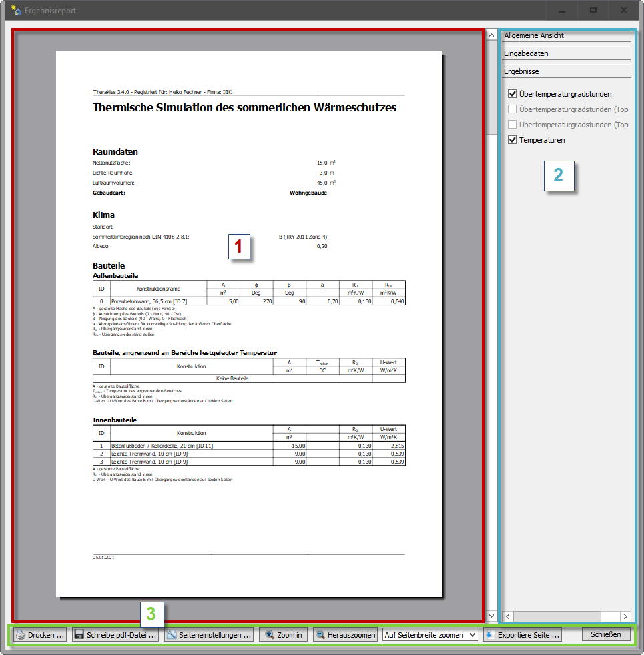Click the horizontal scrollbar thumb in options panel
644x655 pixels.
pyautogui.click(x=557, y=616)
